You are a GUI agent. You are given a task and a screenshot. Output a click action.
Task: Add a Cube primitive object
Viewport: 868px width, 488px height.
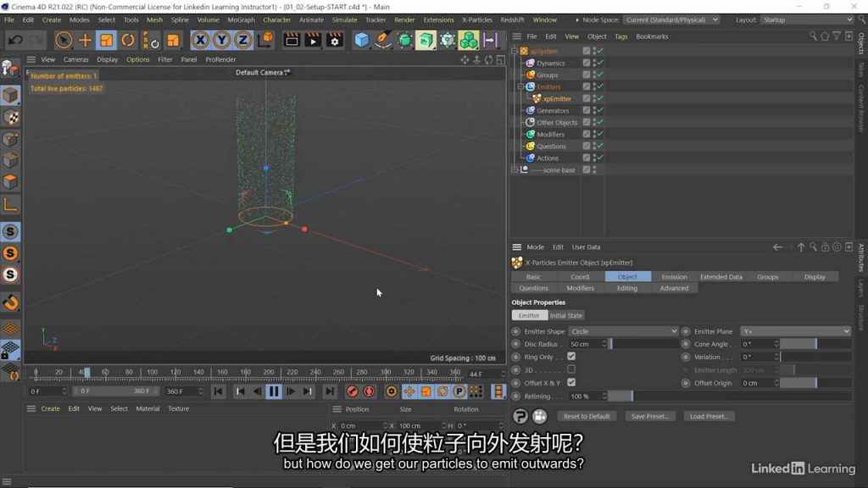361,40
